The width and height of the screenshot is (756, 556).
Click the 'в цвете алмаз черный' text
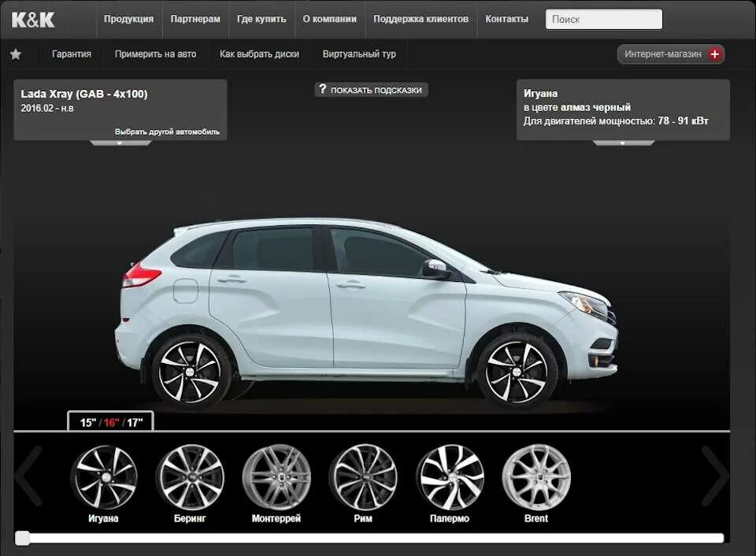pyautogui.click(x=577, y=107)
